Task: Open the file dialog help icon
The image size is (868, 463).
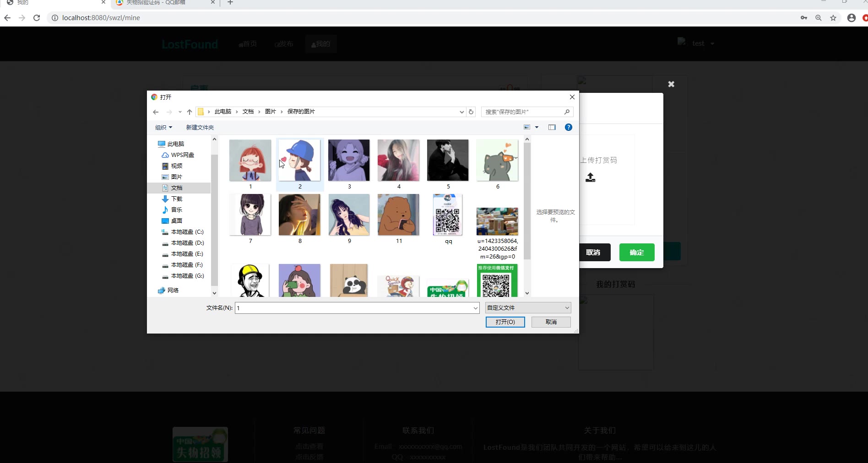Action: point(569,127)
